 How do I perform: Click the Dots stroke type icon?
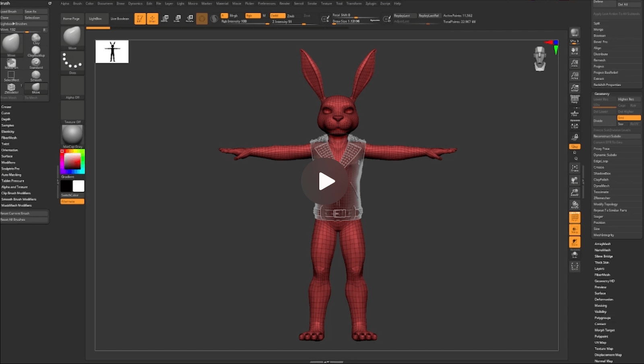pyautogui.click(x=72, y=62)
